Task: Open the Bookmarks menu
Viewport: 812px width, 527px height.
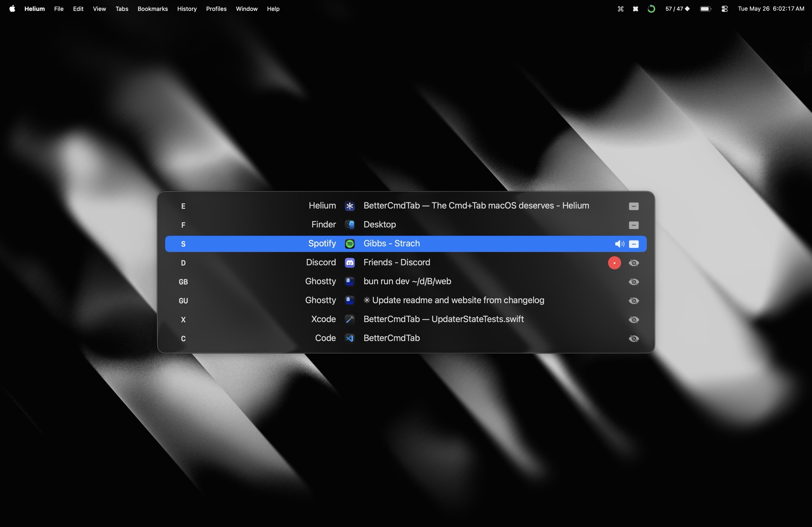Action: (153, 9)
